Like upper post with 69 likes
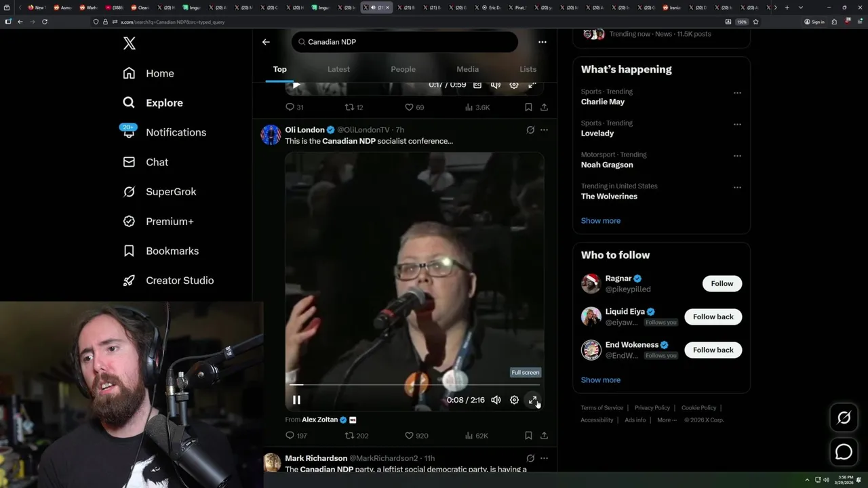The width and height of the screenshot is (868, 488). click(x=414, y=107)
